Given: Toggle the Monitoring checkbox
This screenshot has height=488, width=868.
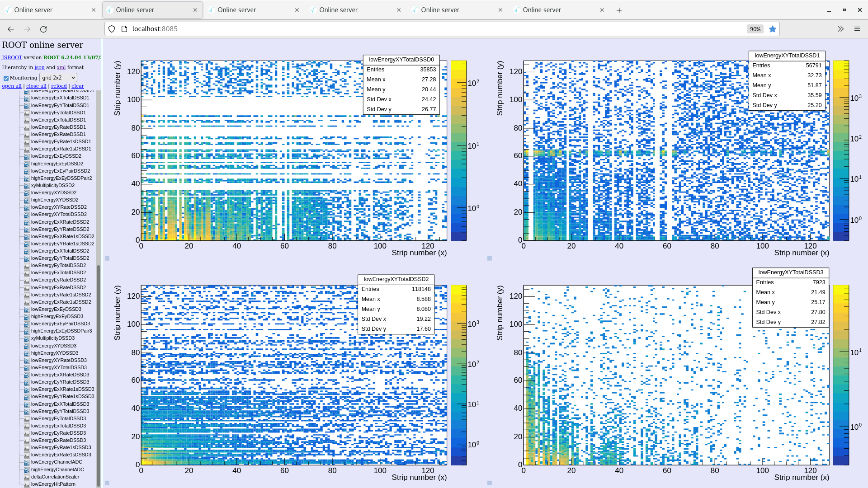Looking at the screenshot, I should tap(6, 78).
